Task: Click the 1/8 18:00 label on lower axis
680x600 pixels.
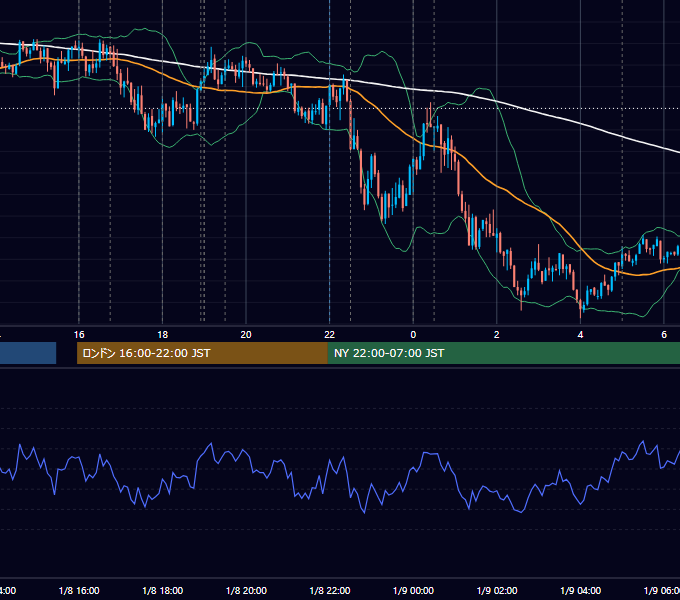Action: coord(163,590)
